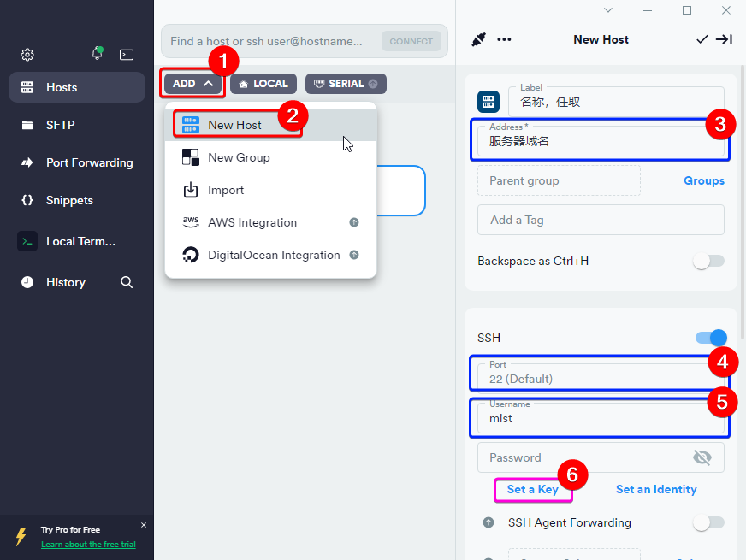
Task: Click the terminal icon in sidebar header
Action: (127, 55)
